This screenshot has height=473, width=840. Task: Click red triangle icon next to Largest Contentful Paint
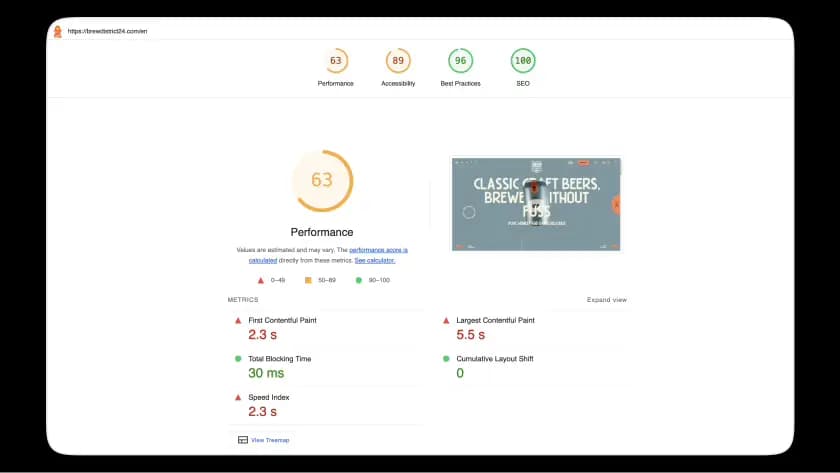coord(446,320)
